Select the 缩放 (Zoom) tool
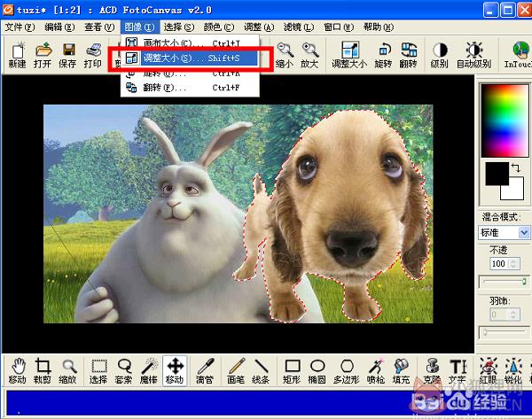 (x=67, y=371)
